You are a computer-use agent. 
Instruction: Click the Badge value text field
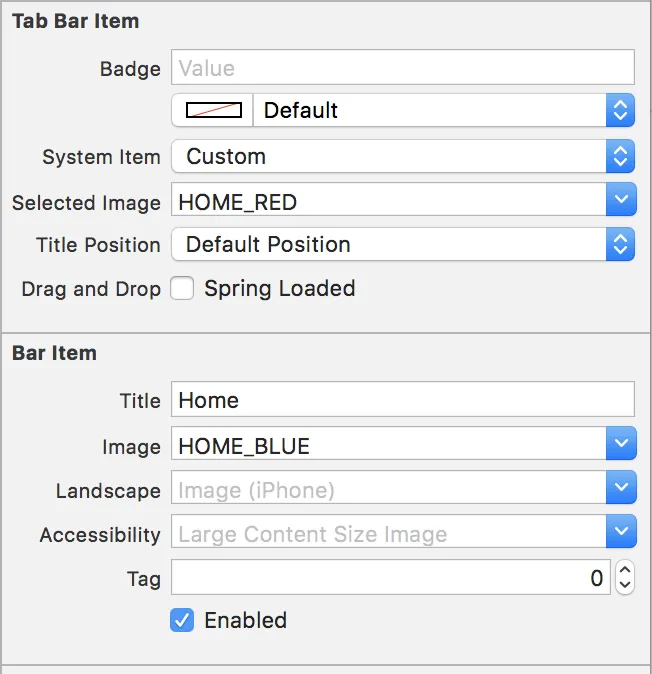coord(402,69)
